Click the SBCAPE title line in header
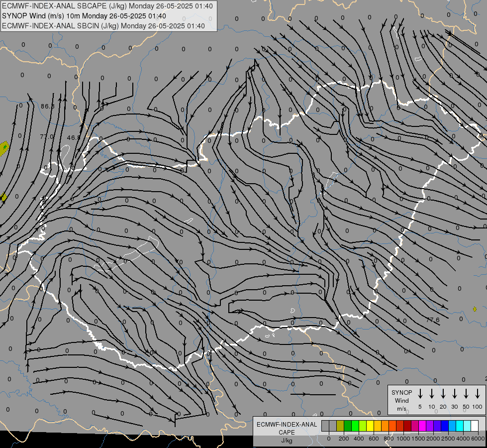Viewport: 487px width, 448px height. pos(107,6)
